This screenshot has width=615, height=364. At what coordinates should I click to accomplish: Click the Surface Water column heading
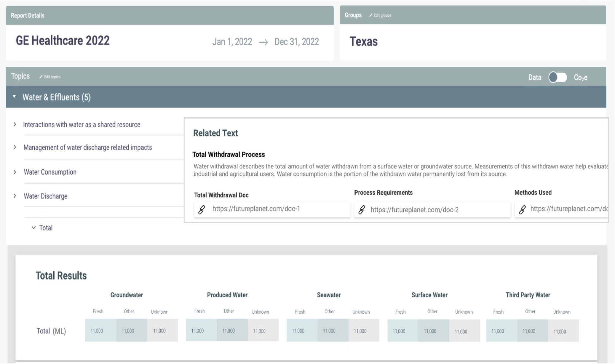429,295
